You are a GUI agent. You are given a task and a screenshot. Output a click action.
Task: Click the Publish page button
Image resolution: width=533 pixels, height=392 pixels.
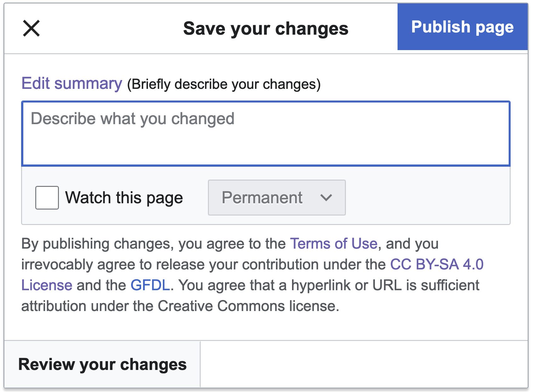(462, 27)
